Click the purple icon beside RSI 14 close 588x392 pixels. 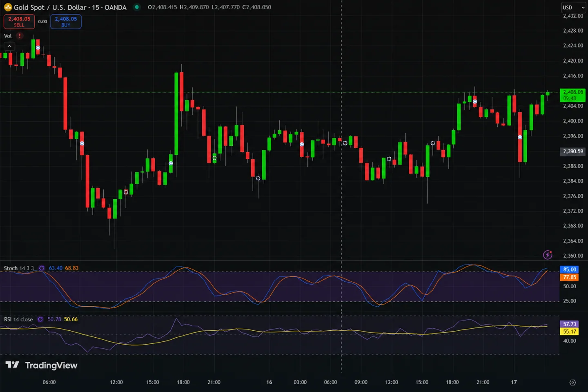[40, 319]
